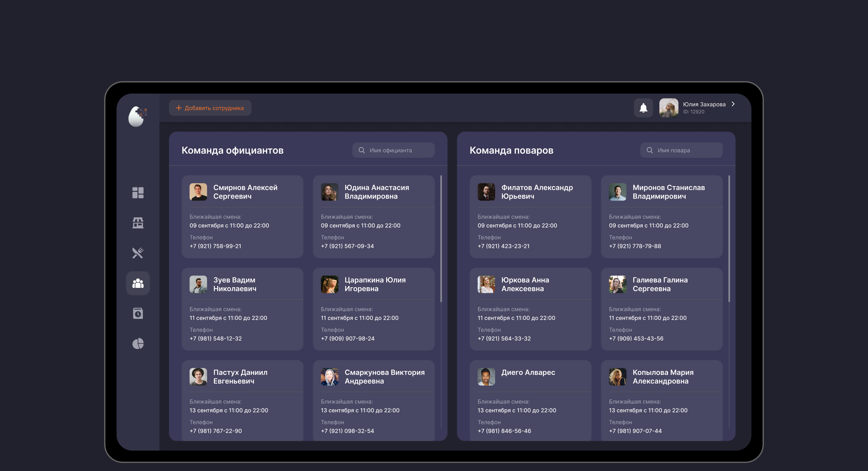
Task: Click the notification bell icon
Action: (x=643, y=108)
